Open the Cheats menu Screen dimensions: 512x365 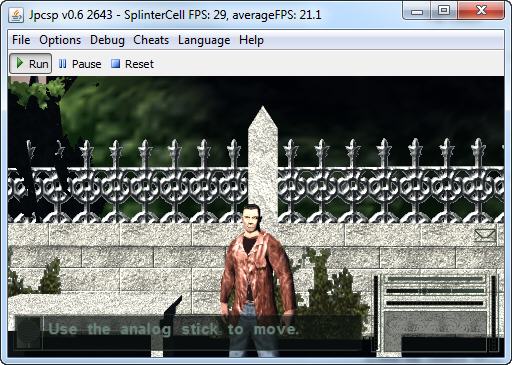coord(151,40)
